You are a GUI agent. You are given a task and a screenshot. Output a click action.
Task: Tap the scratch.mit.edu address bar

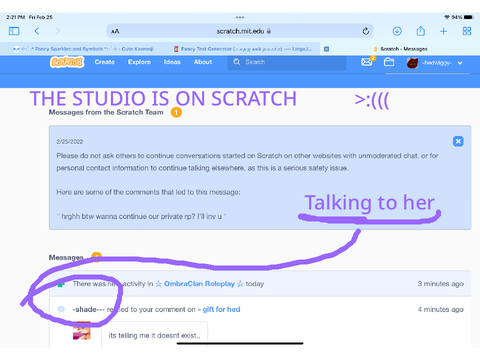pos(240,31)
